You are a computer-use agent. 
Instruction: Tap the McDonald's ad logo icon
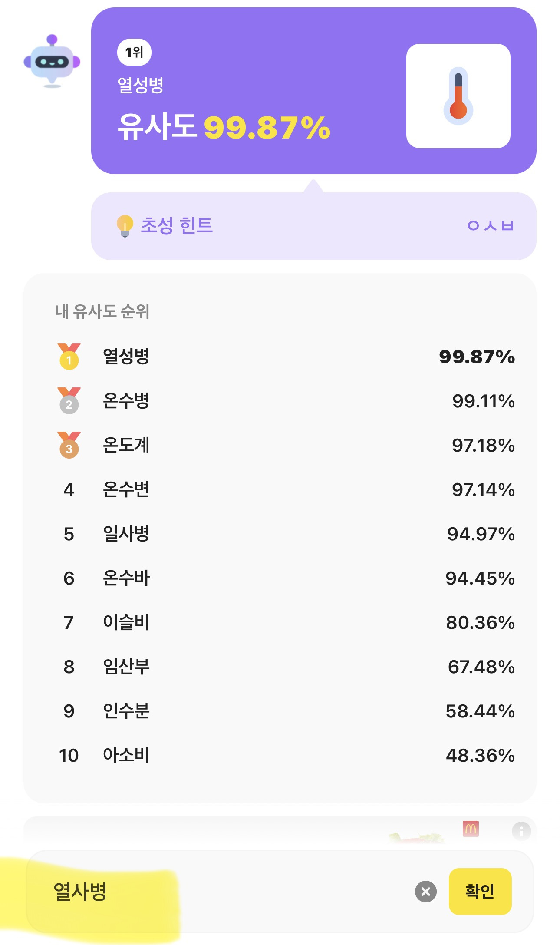point(471,829)
